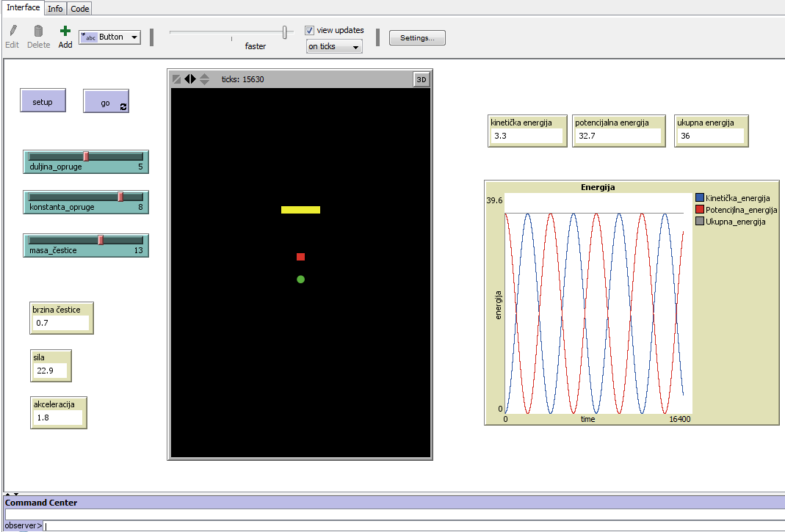This screenshot has height=532, width=785.
Task: Expand the on ticks update dropdown
Action: coord(334,47)
